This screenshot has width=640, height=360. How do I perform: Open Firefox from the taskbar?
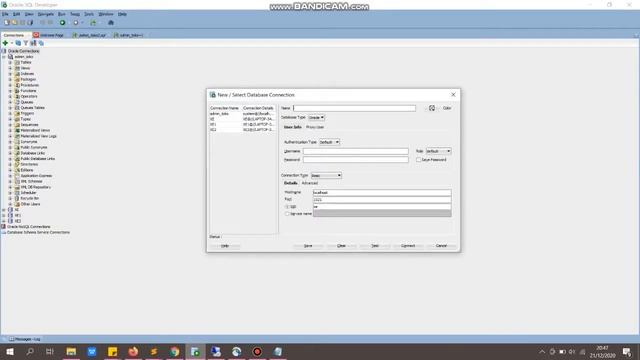tap(133, 351)
